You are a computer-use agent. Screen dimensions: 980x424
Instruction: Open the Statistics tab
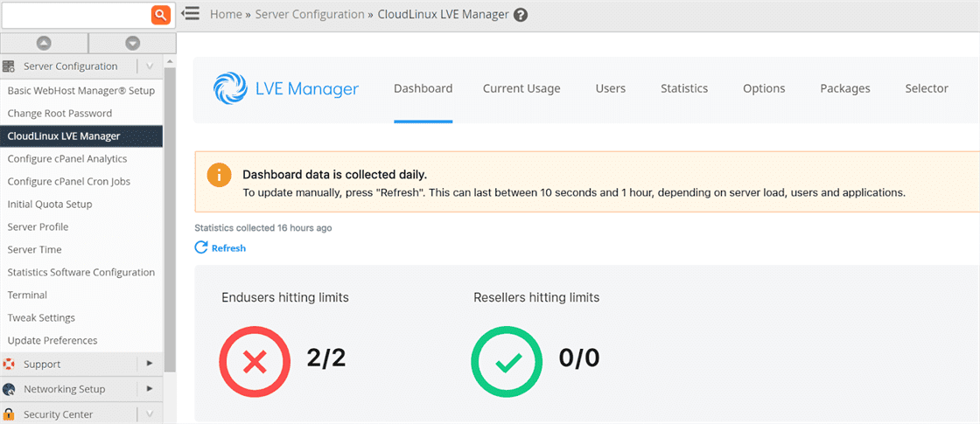683,88
